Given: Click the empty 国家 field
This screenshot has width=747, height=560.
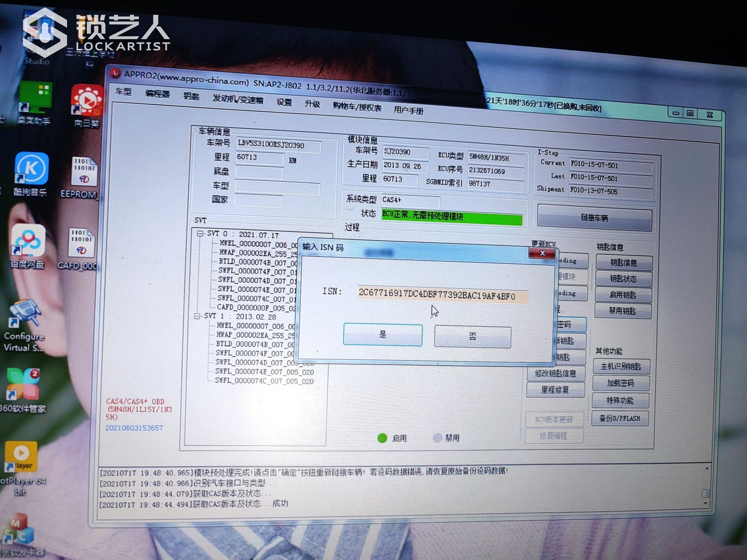Looking at the screenshot, I should pos(258,201).
